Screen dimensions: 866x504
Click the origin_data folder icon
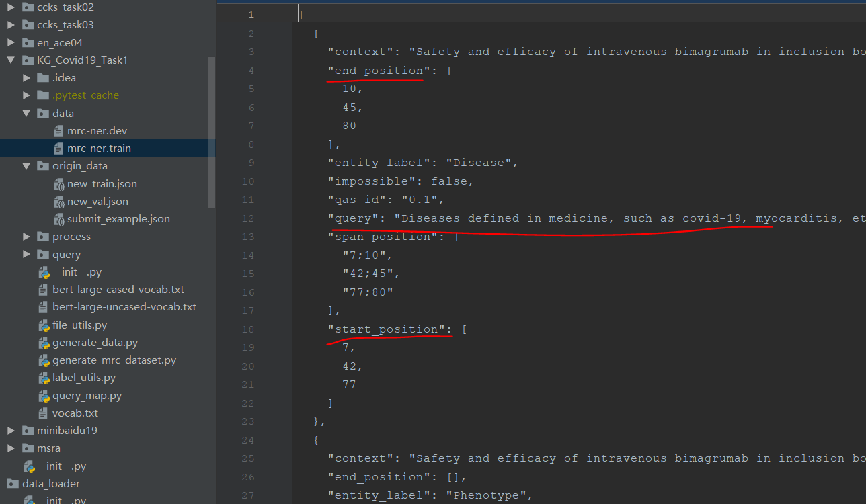[x=43, y=165]
